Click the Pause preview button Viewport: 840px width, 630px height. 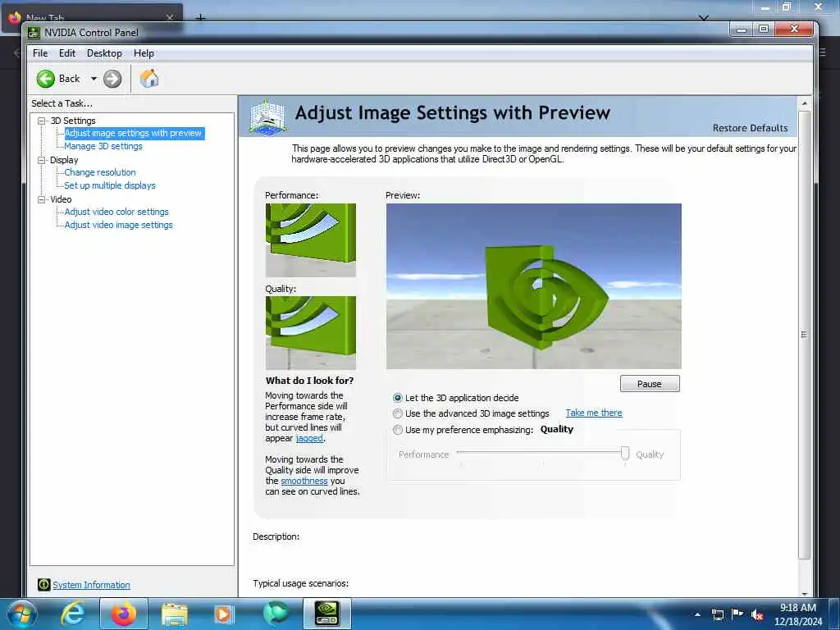click(650, 384)
